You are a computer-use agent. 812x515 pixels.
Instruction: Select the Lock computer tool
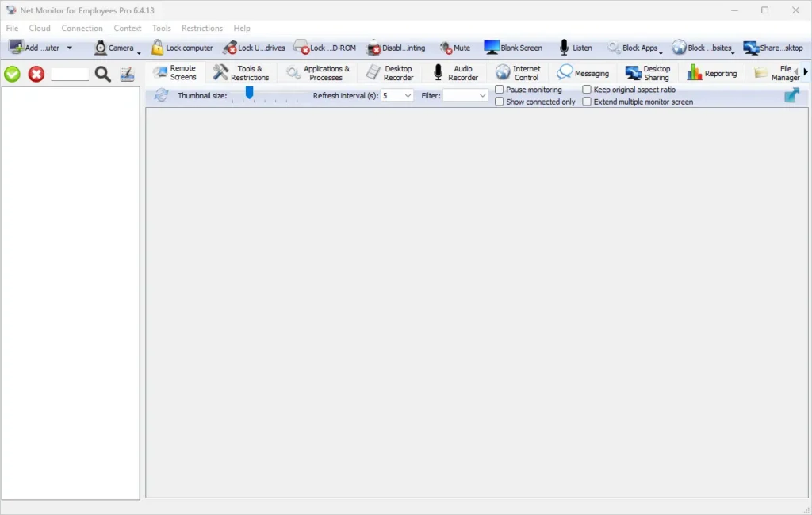pos(182,47)
